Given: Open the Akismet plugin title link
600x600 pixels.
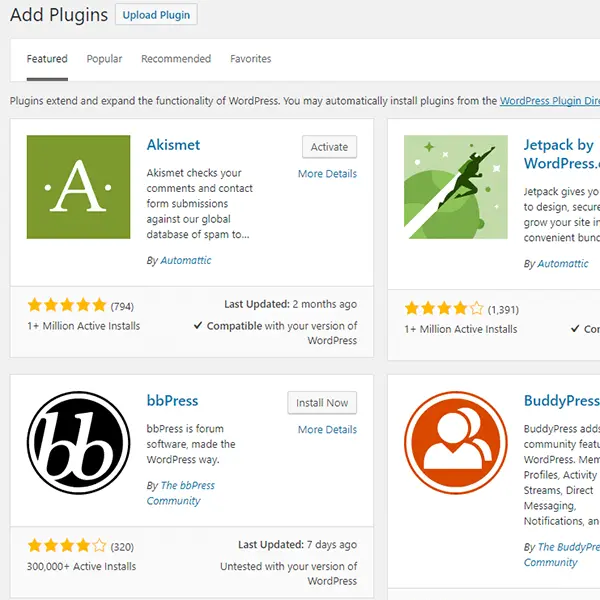Looking at the screenshot, I should pyautogui.click(x=174, y=145).
